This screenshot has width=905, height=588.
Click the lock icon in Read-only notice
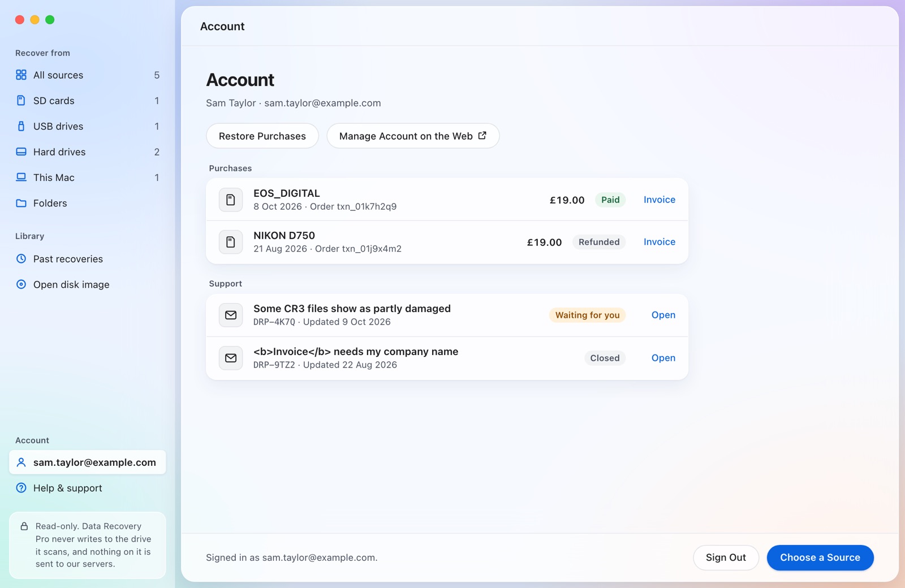(x=24, y=526)
